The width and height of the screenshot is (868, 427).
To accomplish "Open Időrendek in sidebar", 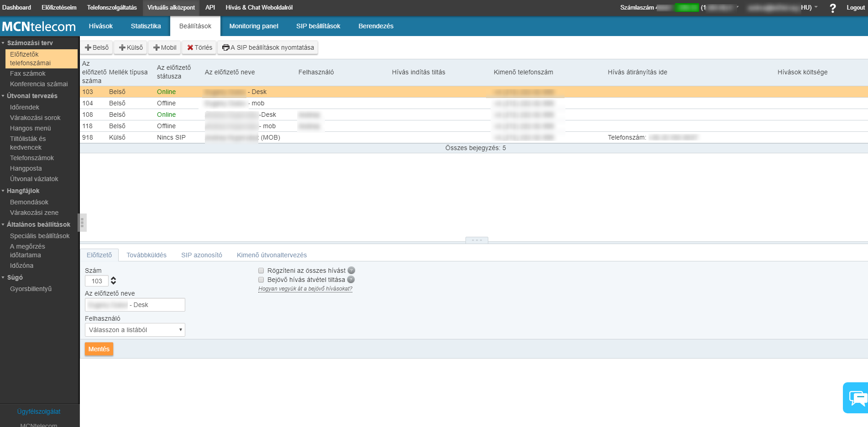I will [25, 107].
